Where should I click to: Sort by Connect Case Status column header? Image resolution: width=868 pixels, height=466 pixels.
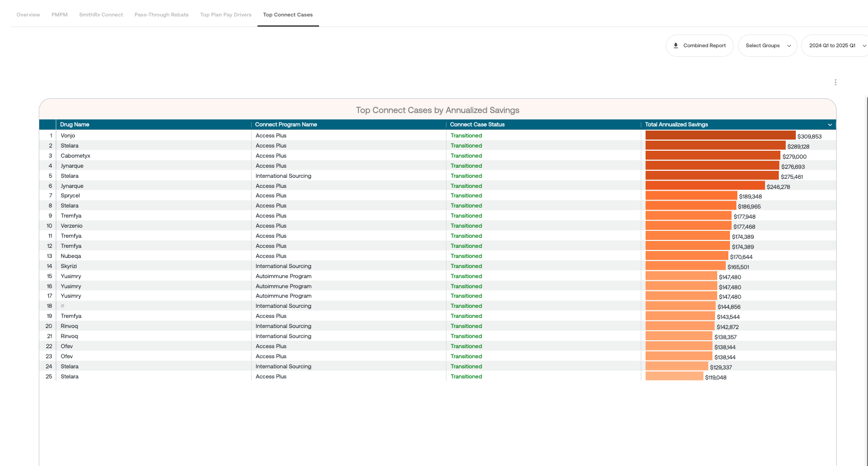click(x=477, y=125)
